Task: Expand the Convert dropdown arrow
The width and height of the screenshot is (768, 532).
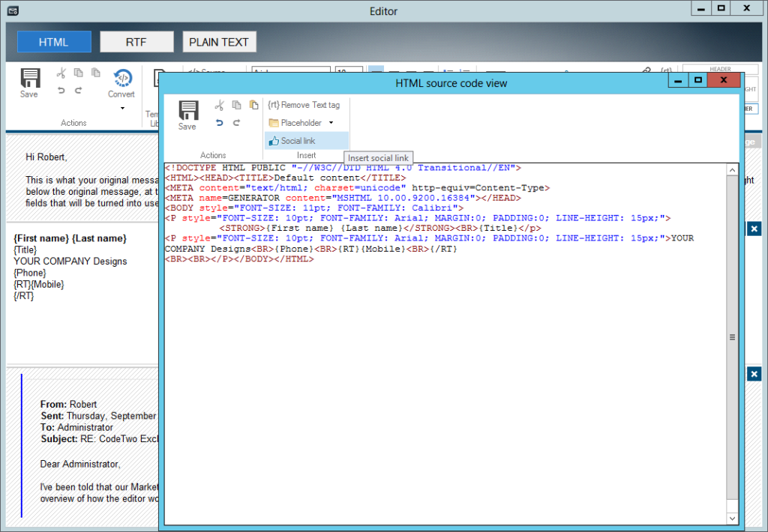Action: pos(121,108)
